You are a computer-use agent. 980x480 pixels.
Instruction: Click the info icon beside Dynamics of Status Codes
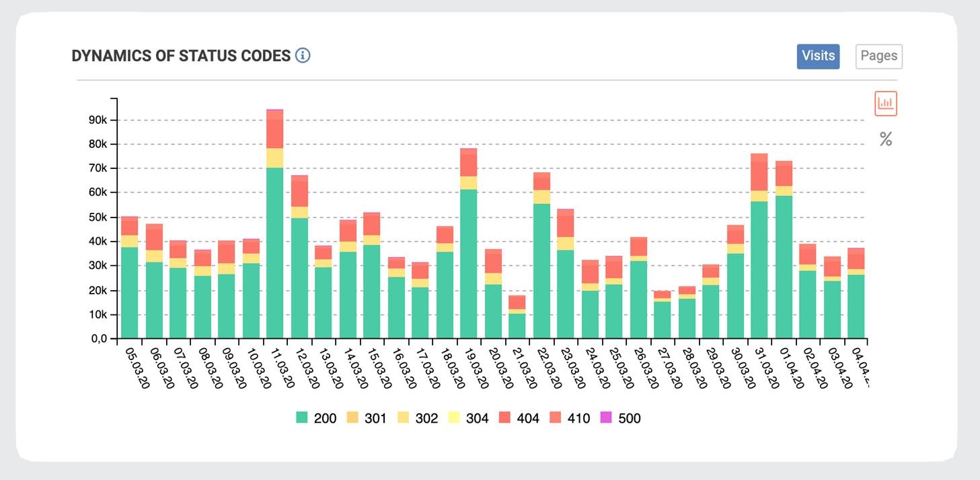point(303,55)
